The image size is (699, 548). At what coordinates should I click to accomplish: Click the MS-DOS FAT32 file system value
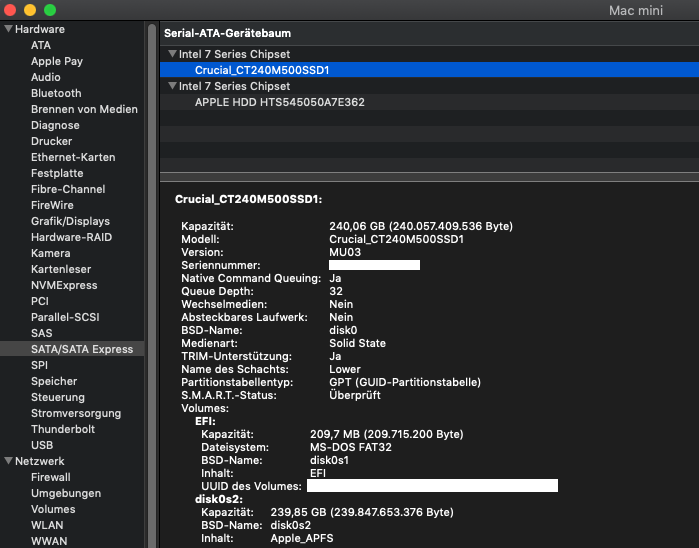351,447
